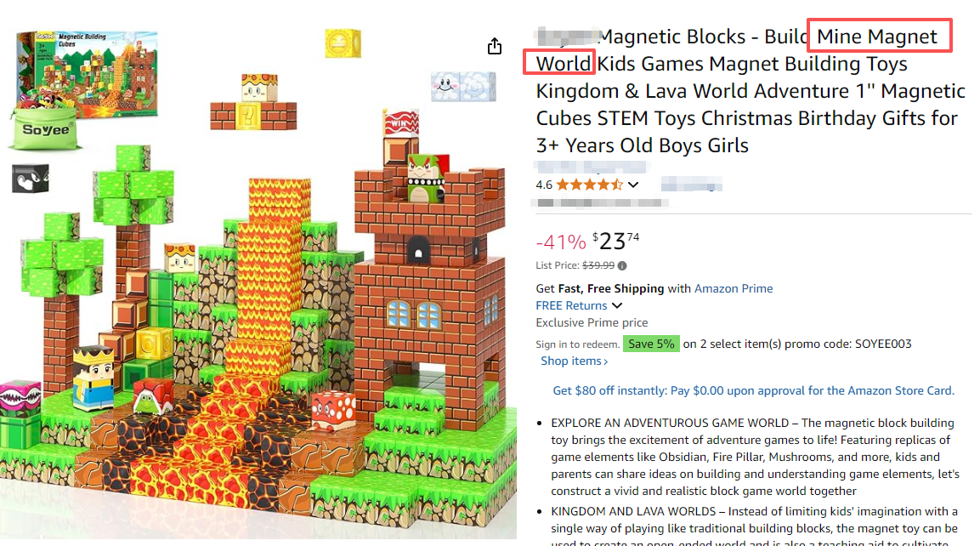Open the Shop items link
Screen dimensions: 980x546
(574, 361)
